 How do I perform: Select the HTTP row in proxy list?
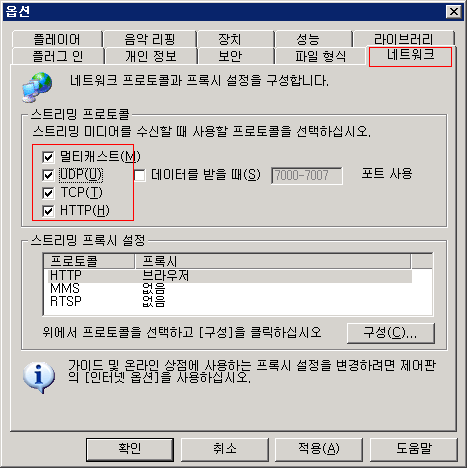pos(230,276)
